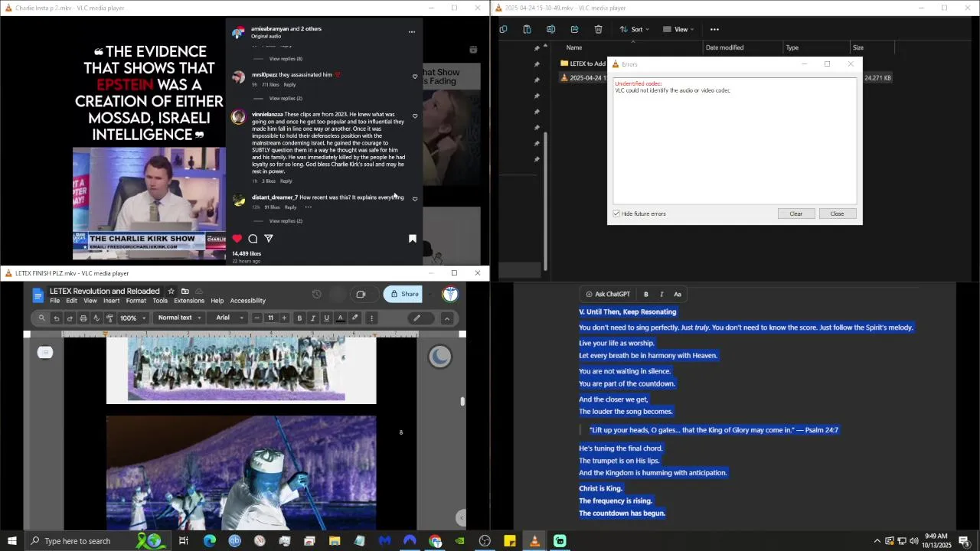Viewport: 980px width, 551px height.
Task: Click the Share icon in file explorer toolbar
Action: point(574,29)
